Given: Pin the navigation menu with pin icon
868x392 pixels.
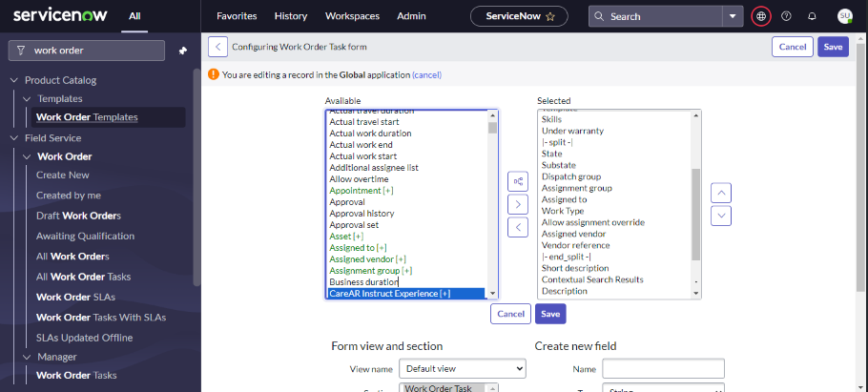Looking at the screenshot, I should [183, 51].
